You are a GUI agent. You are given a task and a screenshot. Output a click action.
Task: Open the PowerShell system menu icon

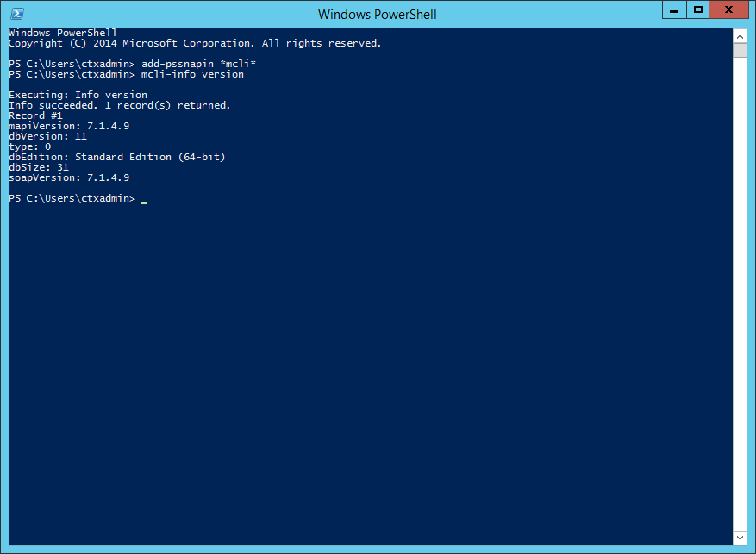(17, 14)
